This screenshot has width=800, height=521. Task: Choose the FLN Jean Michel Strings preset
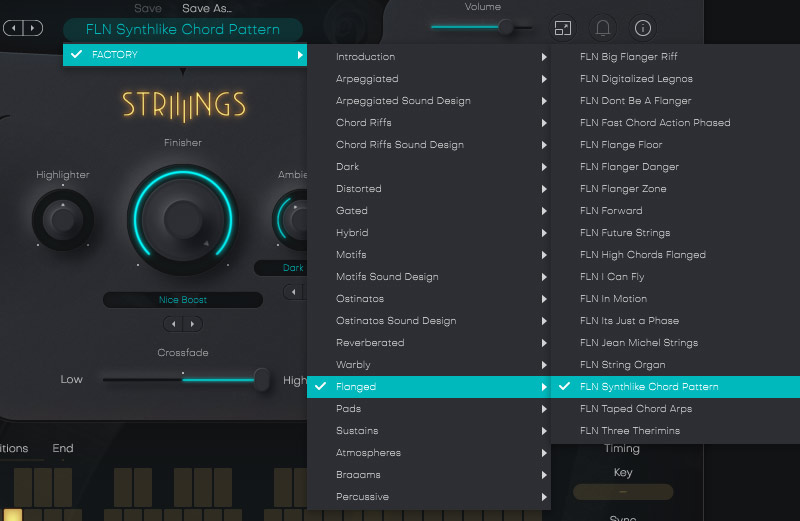coord(638,343)
